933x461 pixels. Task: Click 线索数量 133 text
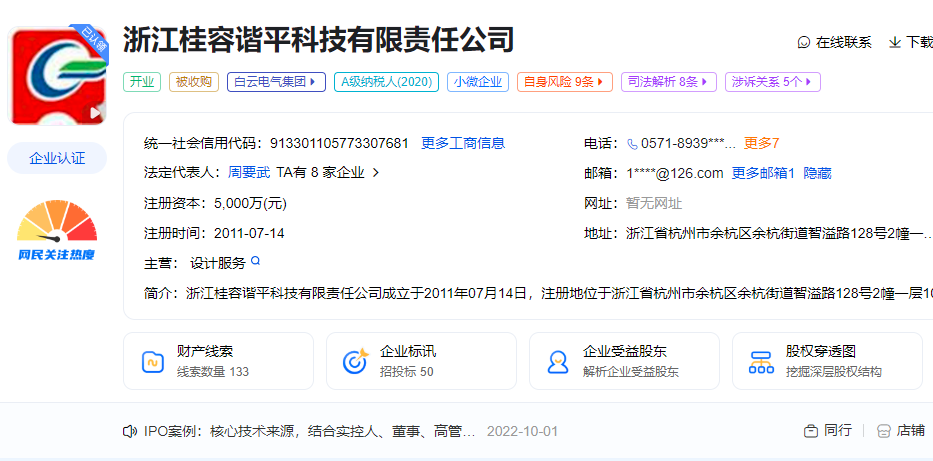pyautogui.click(x=212, y=372)
